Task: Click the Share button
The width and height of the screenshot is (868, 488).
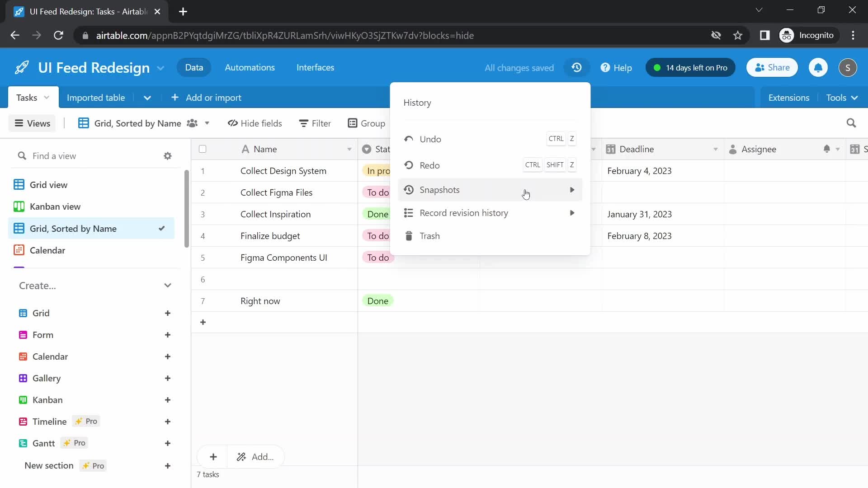Action: coord(773,67)
